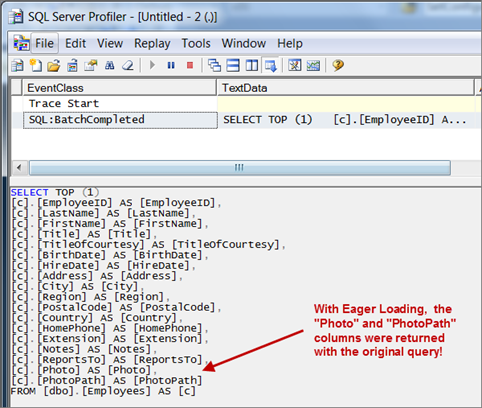Click the Help question mark icon
This screenshot has width=482, height=408.
pos(338,65)
